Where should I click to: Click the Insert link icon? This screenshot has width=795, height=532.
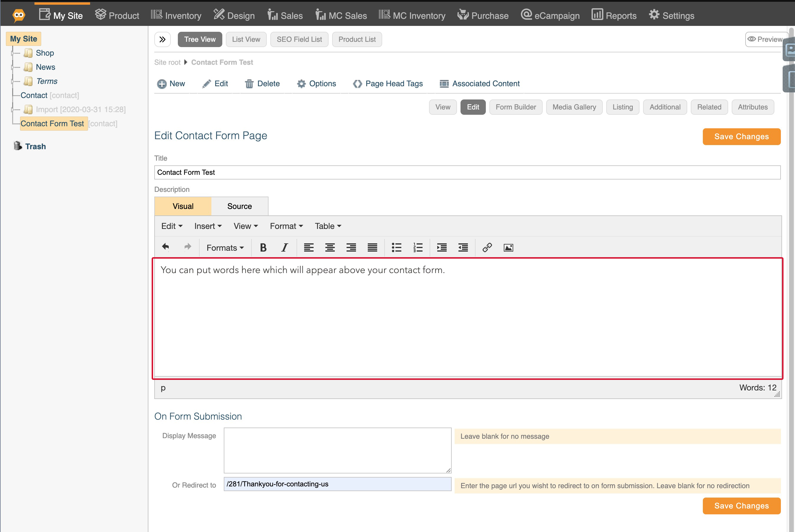coord(487,247)
